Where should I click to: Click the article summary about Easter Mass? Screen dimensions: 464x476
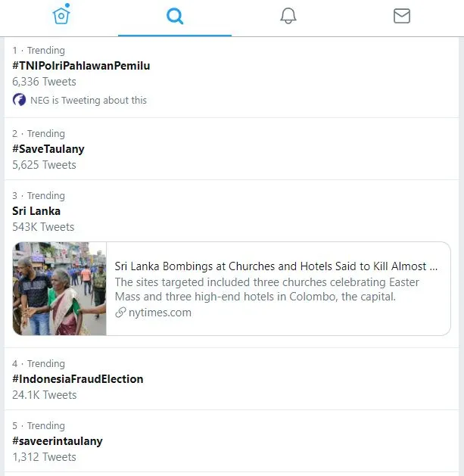tap(266, 289)
